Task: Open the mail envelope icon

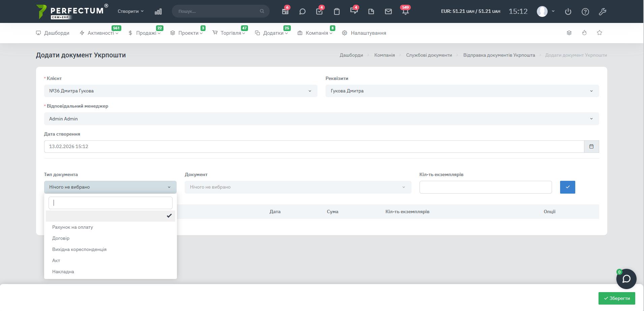Action: [388, 11]
